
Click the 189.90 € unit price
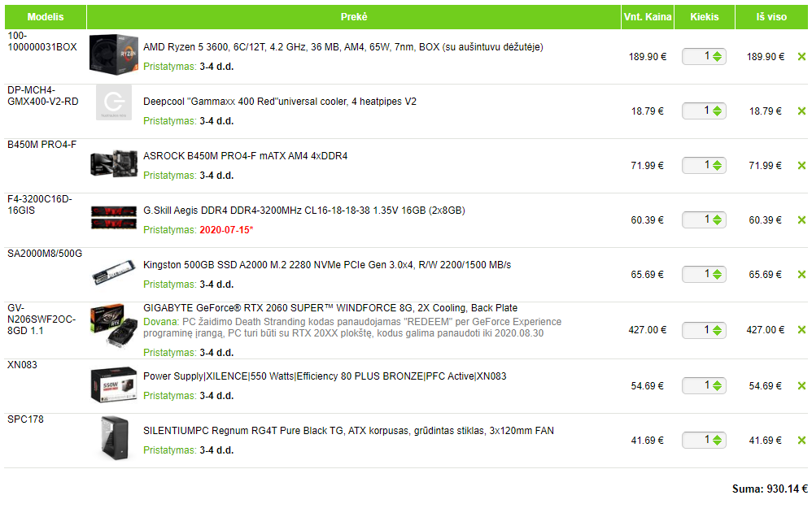coord(648,57)
